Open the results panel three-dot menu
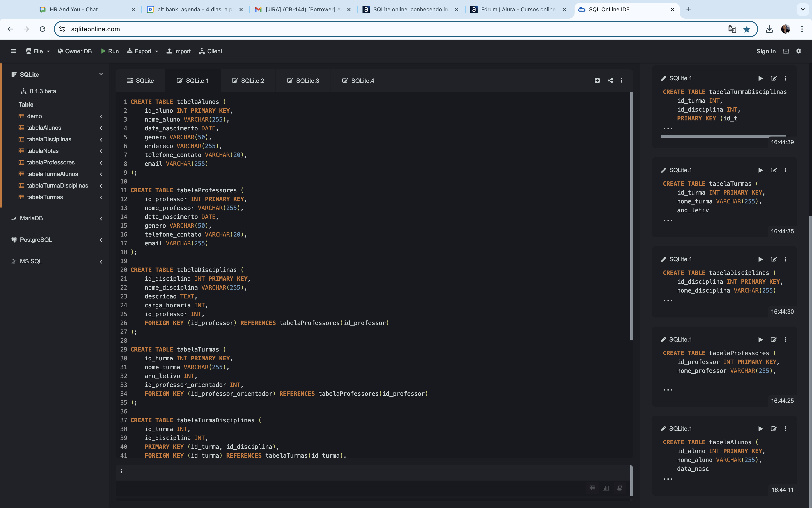Viewport: 812px width, 508px height. coord(121,471)
